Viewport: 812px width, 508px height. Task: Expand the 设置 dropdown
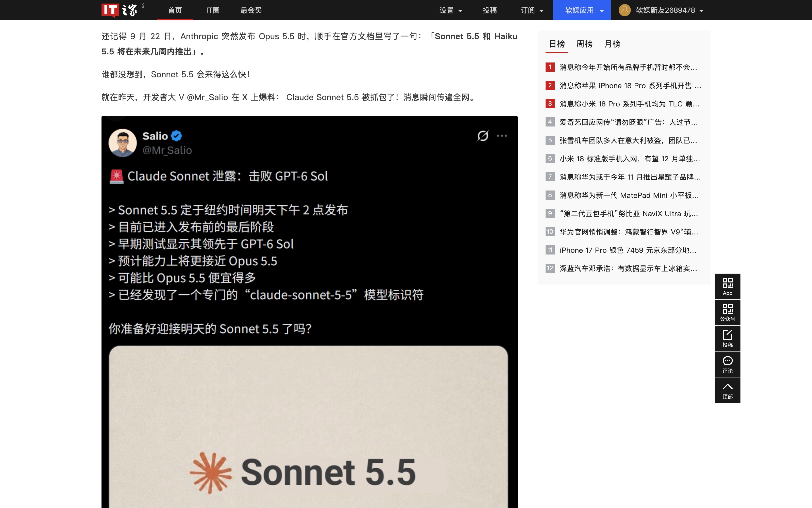pyautogui.click(x=451, y=10)
